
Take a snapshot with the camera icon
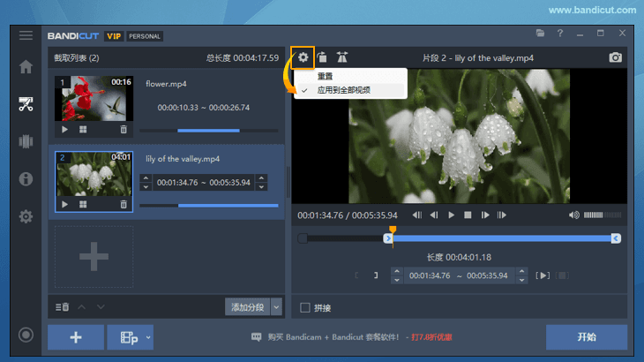615,57
